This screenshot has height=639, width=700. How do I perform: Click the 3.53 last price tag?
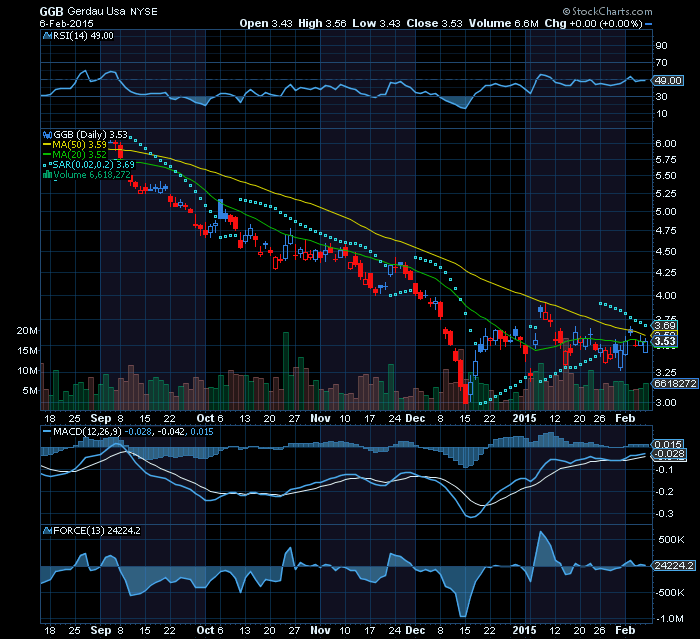(x=665, y=341)
